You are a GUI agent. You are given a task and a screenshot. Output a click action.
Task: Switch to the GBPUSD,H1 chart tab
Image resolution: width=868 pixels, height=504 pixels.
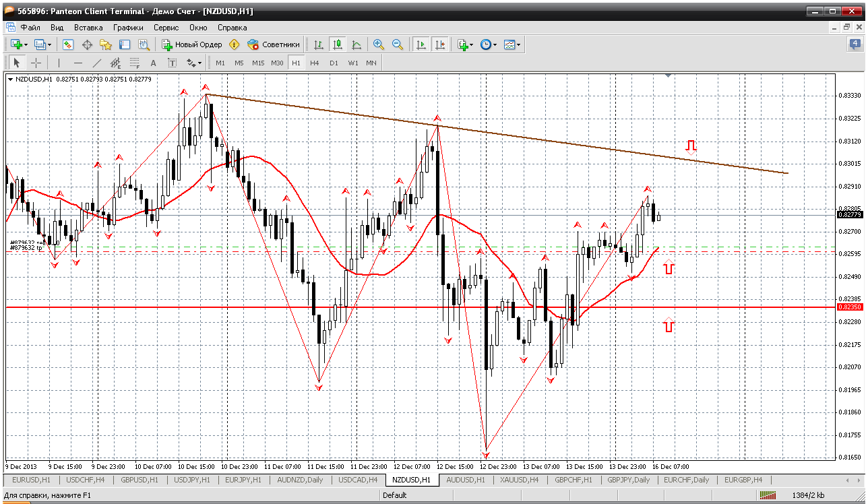point(140,480)
